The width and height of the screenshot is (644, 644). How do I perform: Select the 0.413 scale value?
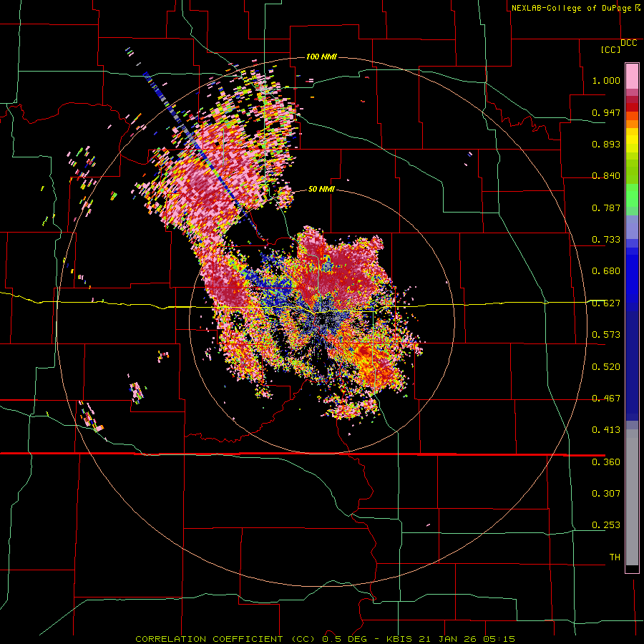pyautogui.click(x=606, y=429)
